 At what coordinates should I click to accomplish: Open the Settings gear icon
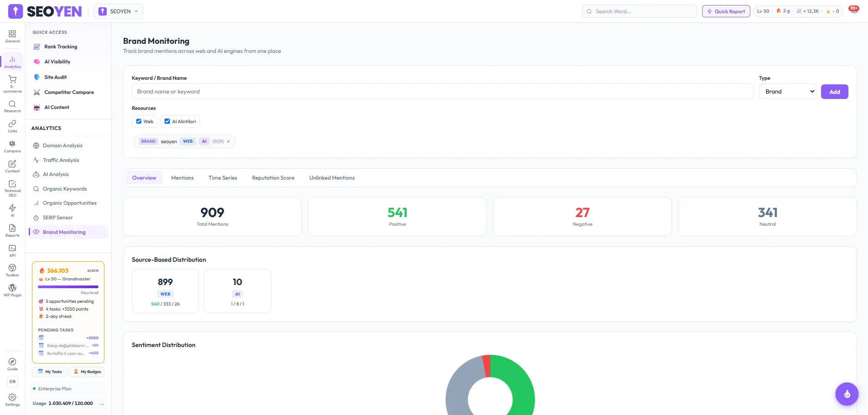pyautogui.click(x=12, y=397)
